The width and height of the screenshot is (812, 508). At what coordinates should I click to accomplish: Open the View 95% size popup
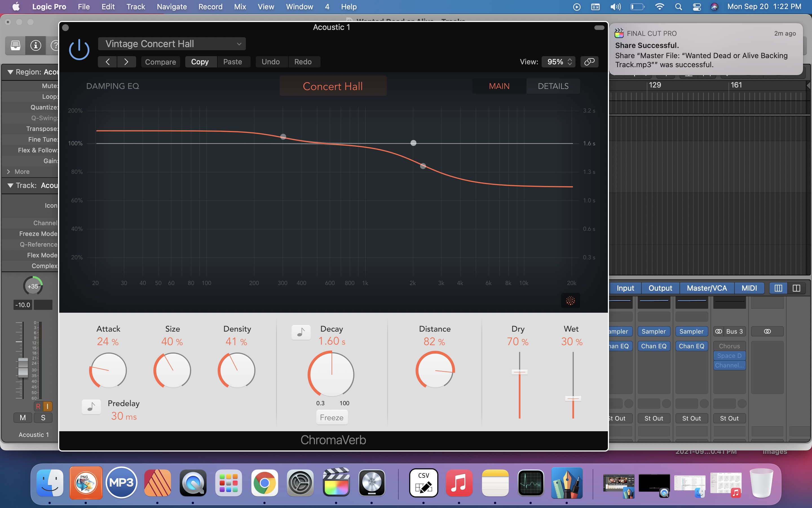(x=558, y=62)
